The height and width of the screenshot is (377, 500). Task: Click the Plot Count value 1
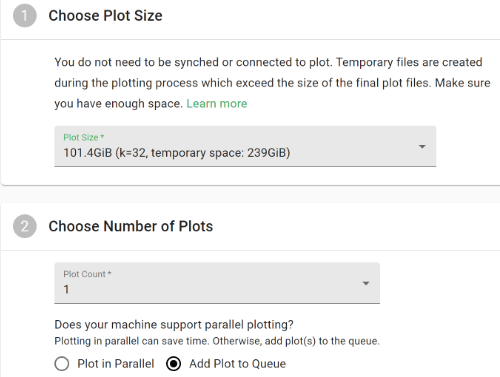click(66, 289)
